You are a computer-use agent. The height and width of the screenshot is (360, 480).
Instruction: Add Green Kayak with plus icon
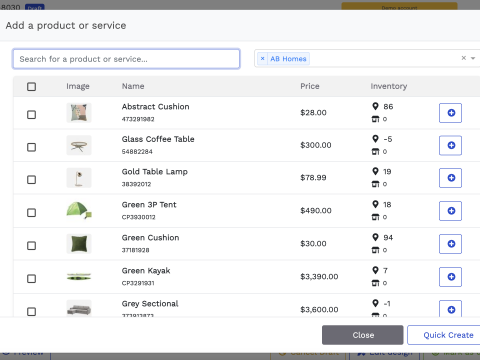click(x=450, y=277)
